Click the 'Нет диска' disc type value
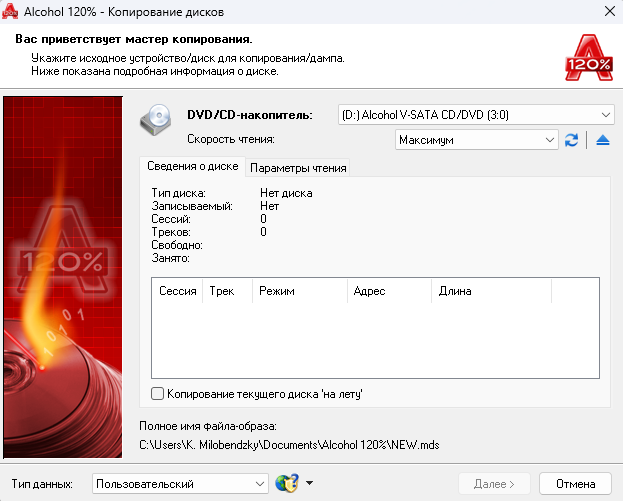Image resolution: width=623 pixels, height=501 pixels. [286, 193]
